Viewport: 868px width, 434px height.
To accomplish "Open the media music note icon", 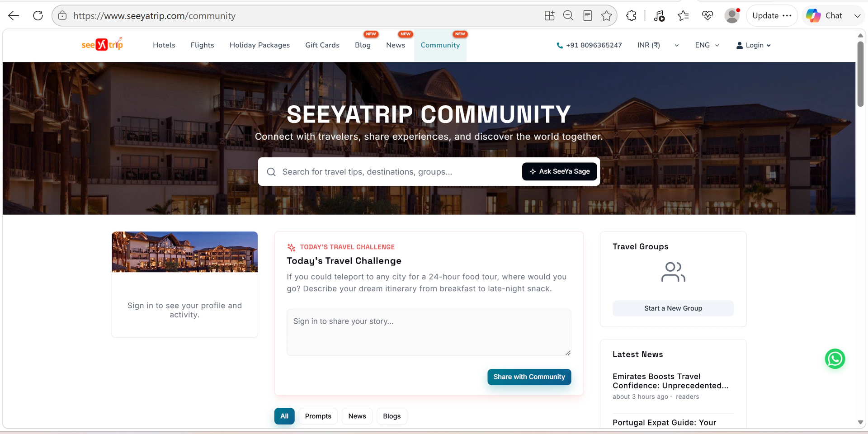I will [659, 16].
